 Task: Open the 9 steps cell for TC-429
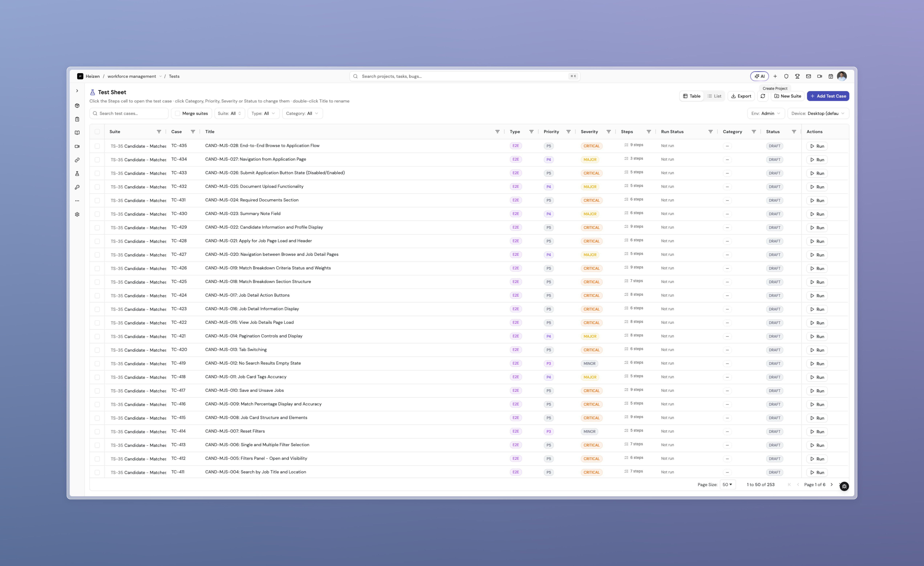coord(634,227)
